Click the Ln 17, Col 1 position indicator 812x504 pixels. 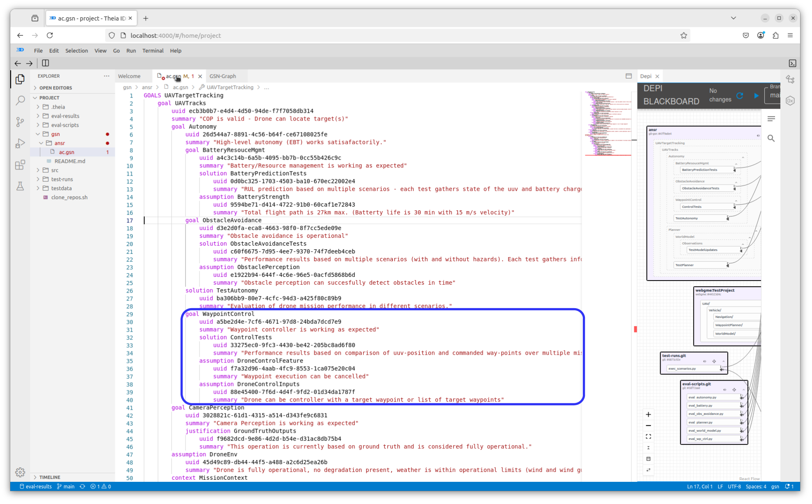[x=700, y=487]
